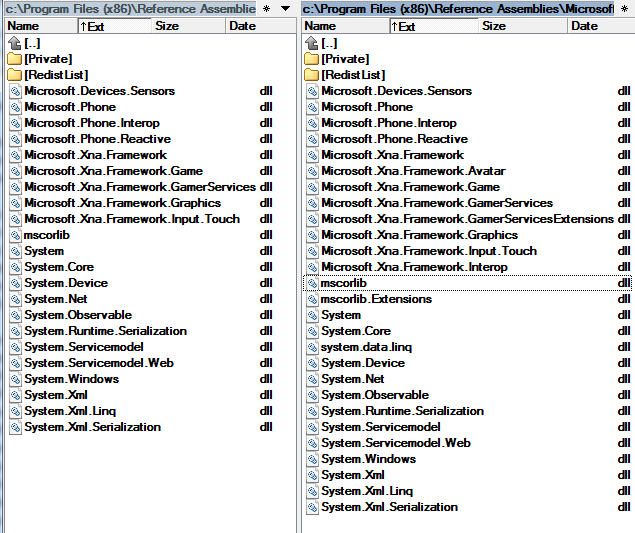Click dll icon of Microsoft.Xna.Framework.Graphics in left panel

[15, 203]
